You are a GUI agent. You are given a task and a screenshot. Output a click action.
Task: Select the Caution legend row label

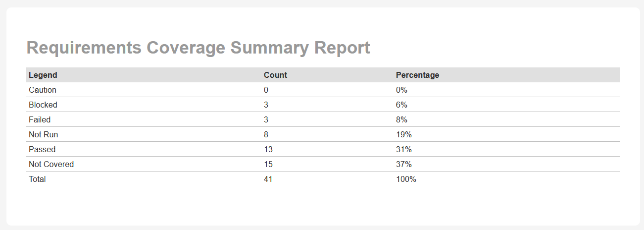(x=43, y=90)
